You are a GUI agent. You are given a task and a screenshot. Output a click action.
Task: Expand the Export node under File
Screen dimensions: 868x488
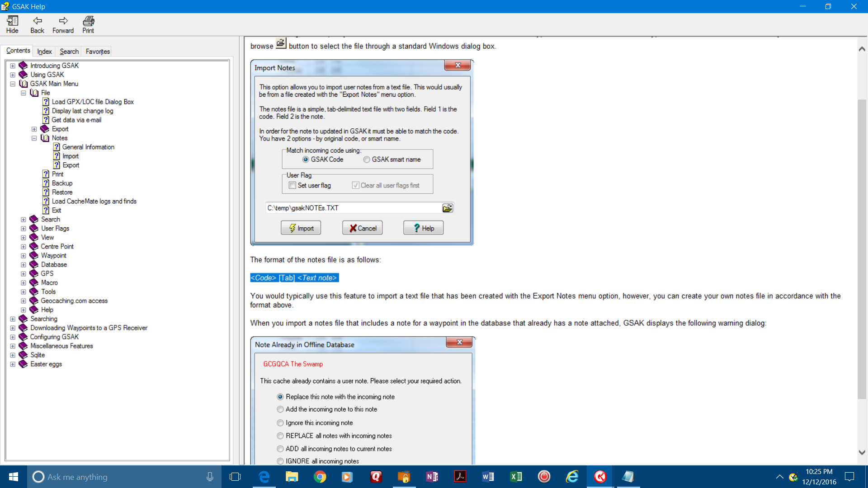tap(34, 129)
